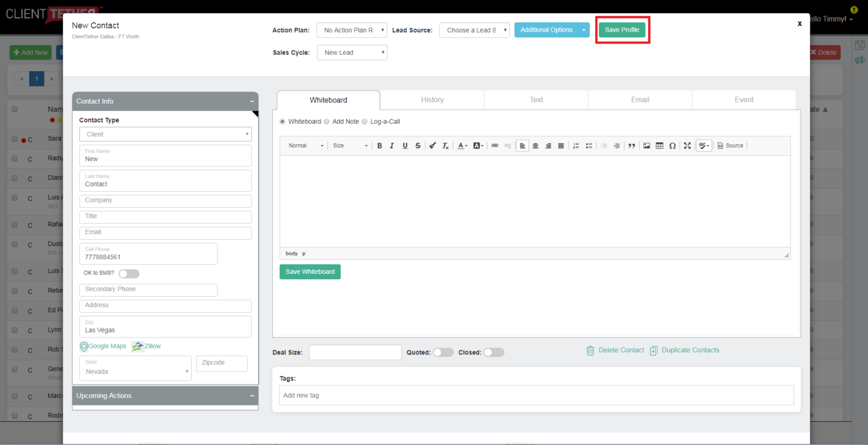Turn on the Quoted toggle
Viewport: 868px width, 445px height.
point(443,352)
